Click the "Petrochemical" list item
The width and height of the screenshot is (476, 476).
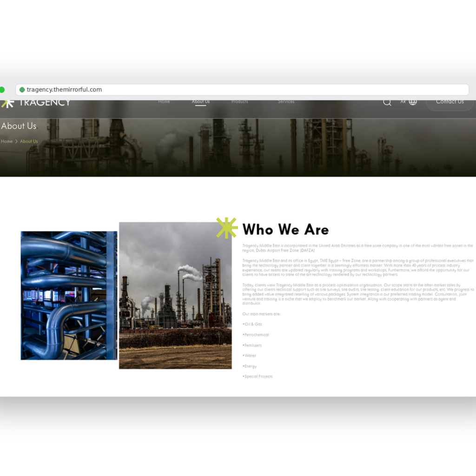[256, 335]
